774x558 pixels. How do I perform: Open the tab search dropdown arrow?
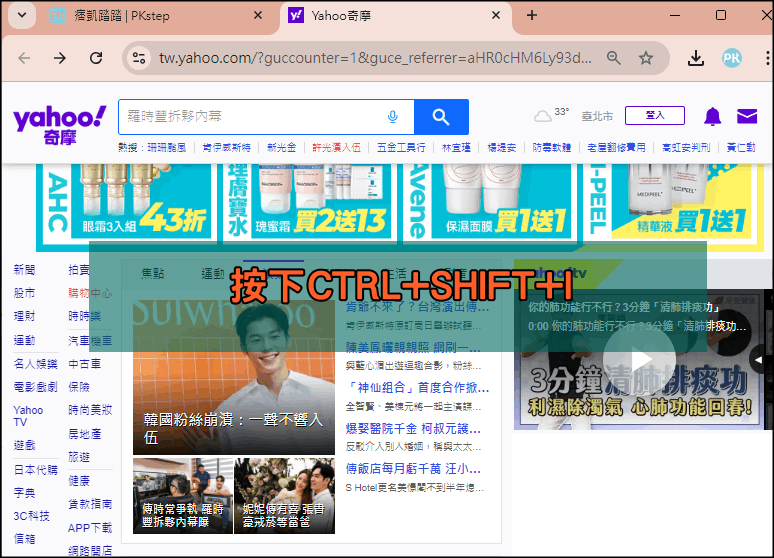coord(22,15)
